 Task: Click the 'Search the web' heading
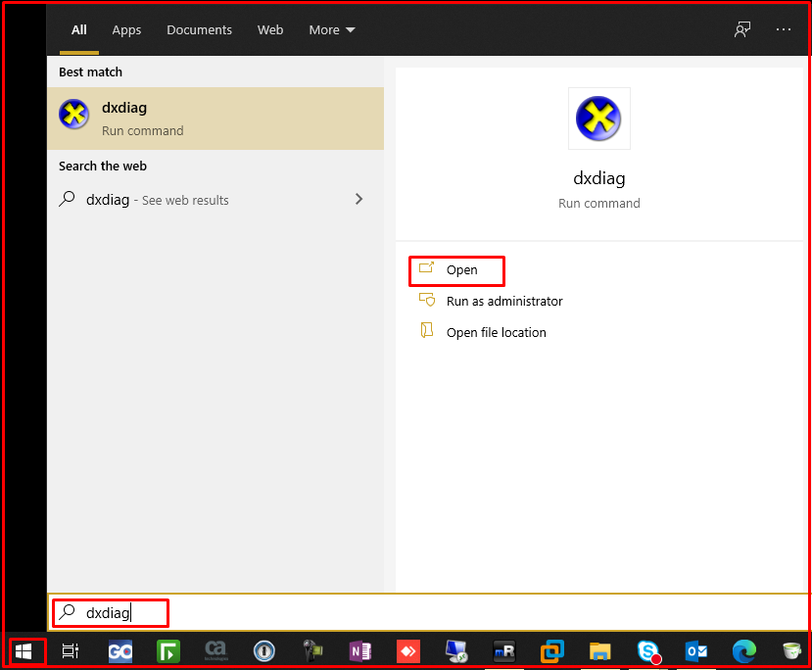[x=103, y=167]
